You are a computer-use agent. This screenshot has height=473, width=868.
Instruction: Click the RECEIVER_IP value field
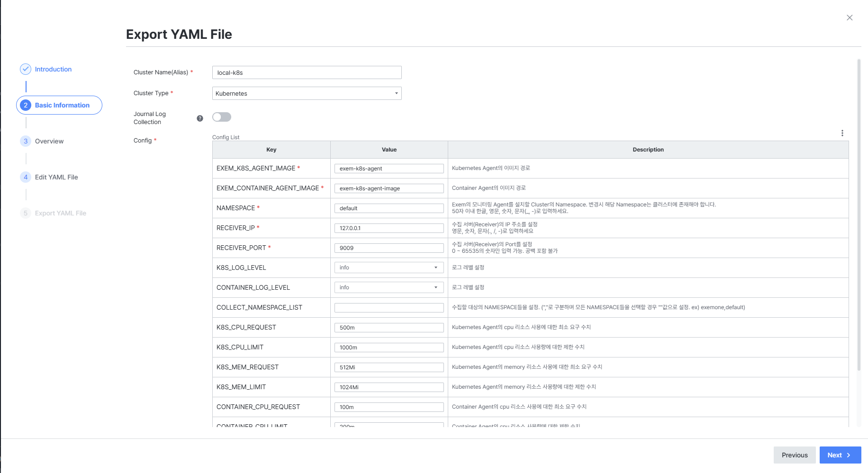389,228
